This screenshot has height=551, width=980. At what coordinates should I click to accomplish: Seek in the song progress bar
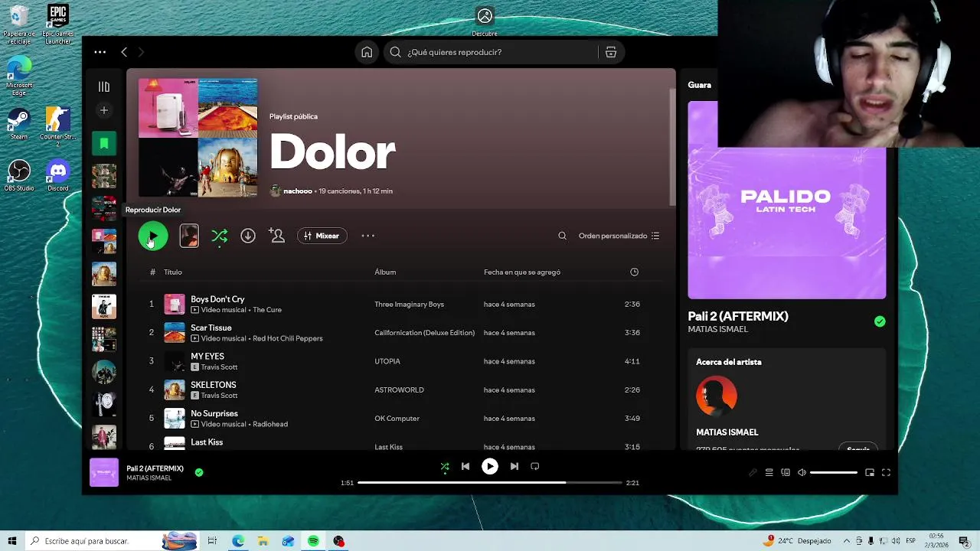point(490,483)
